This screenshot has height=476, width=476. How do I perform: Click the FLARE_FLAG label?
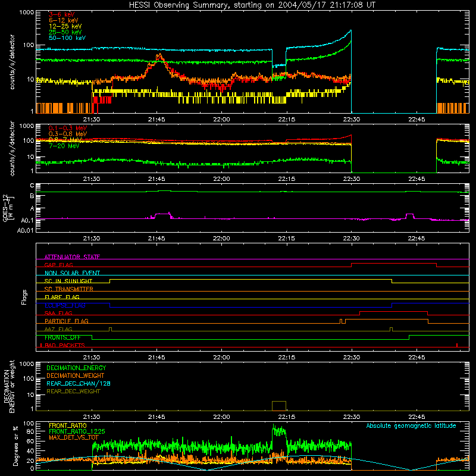62,297
